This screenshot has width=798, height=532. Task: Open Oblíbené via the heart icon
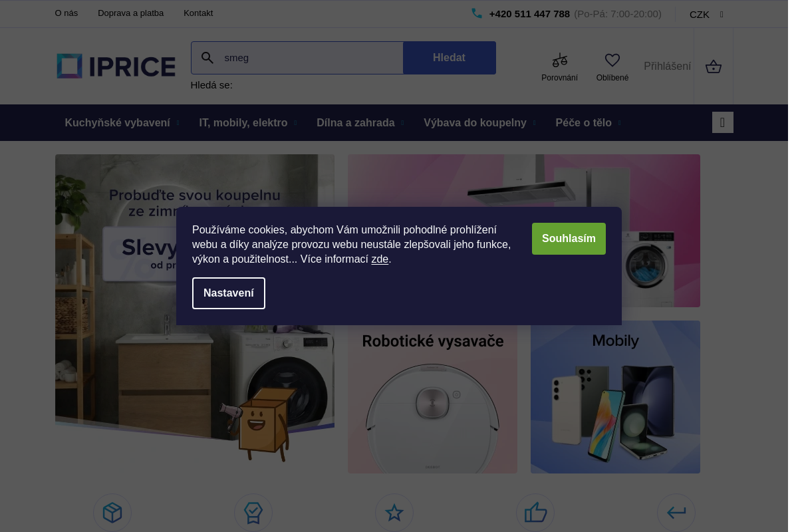click(x=612, y=60)
